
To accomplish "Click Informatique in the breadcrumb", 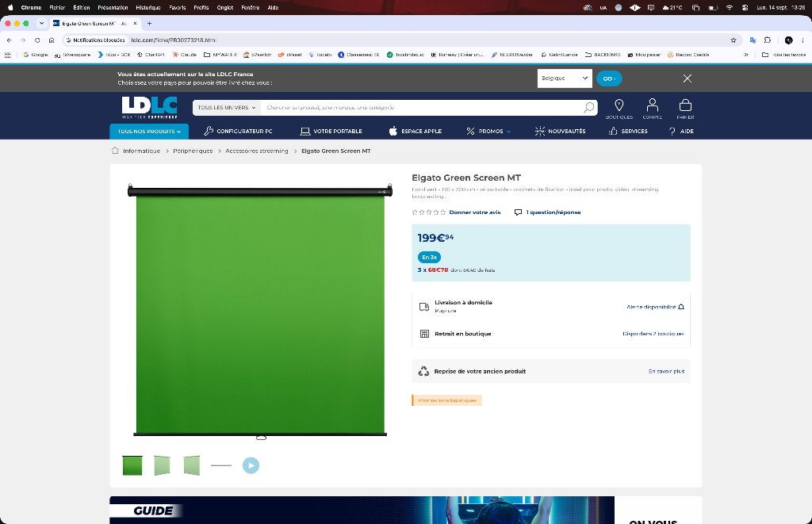I will [x=141, y=151].
